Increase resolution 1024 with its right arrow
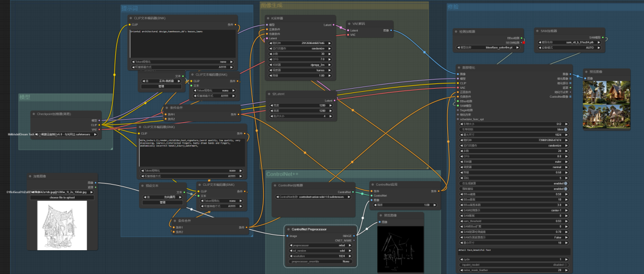This screenshot has width=644, height=274. [351, 256]
